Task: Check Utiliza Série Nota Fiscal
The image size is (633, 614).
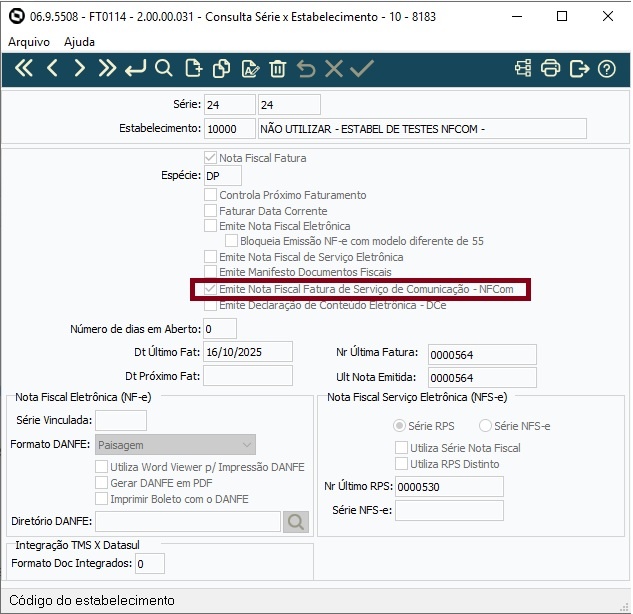Action: (x=401, y=448)
